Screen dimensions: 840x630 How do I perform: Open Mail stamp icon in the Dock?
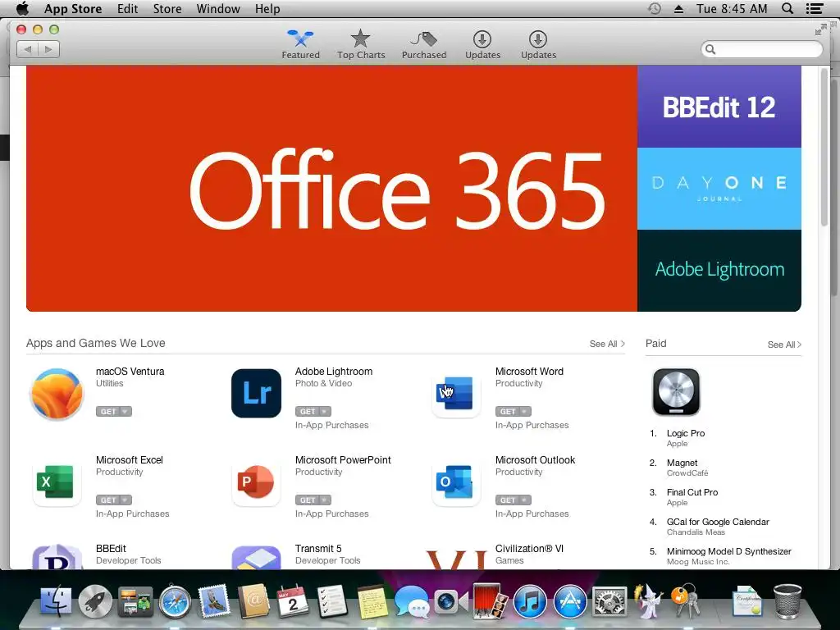214,601
